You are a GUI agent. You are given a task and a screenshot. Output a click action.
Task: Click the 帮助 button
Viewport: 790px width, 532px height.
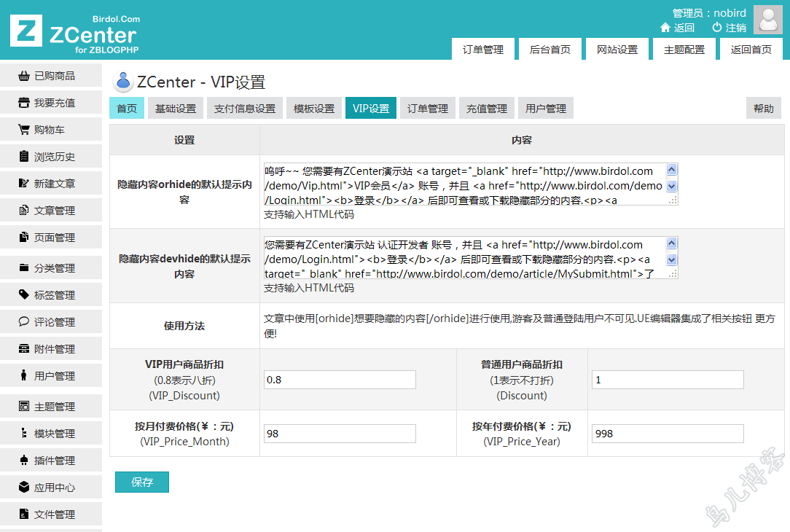coord(764,109)
